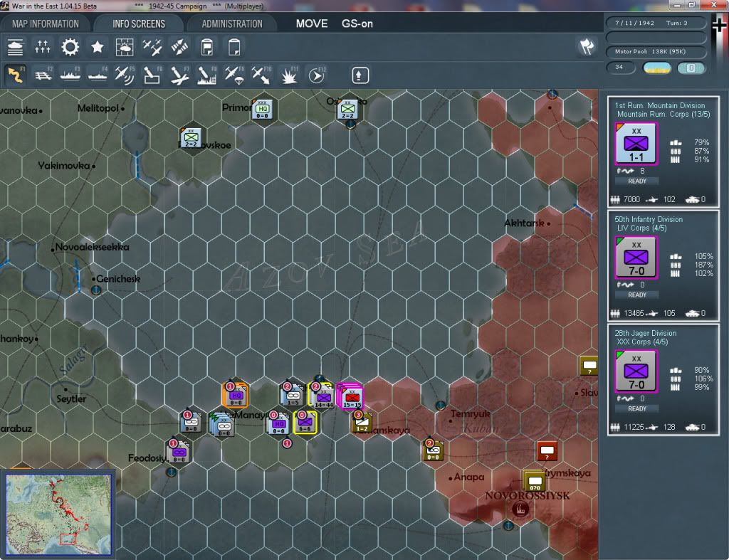
Task: Click the 28th Jager Division counter in panel
Action: [636, 371]
